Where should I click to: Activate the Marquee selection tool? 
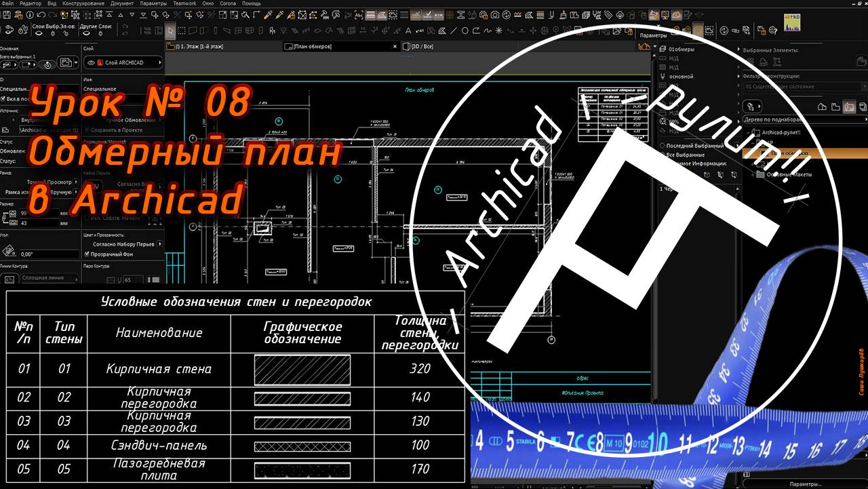[x=181, y=30]
